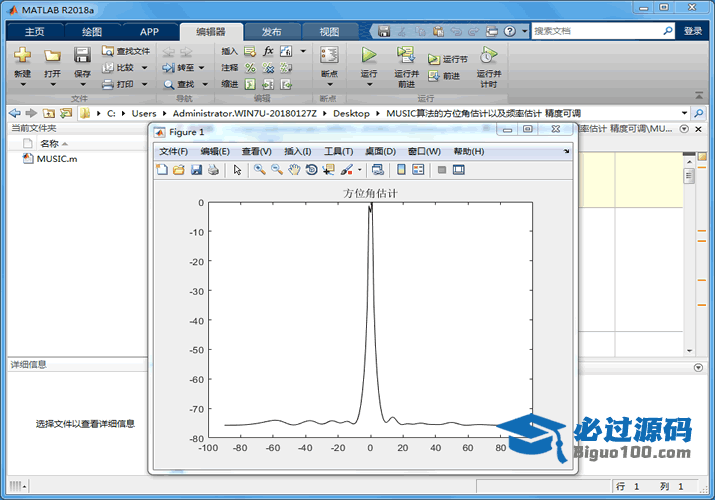Open View (查看) menu in Figure 1
The width and height of the screenshot is (715, 500).
pyautogui.click(x=256, y=151)
